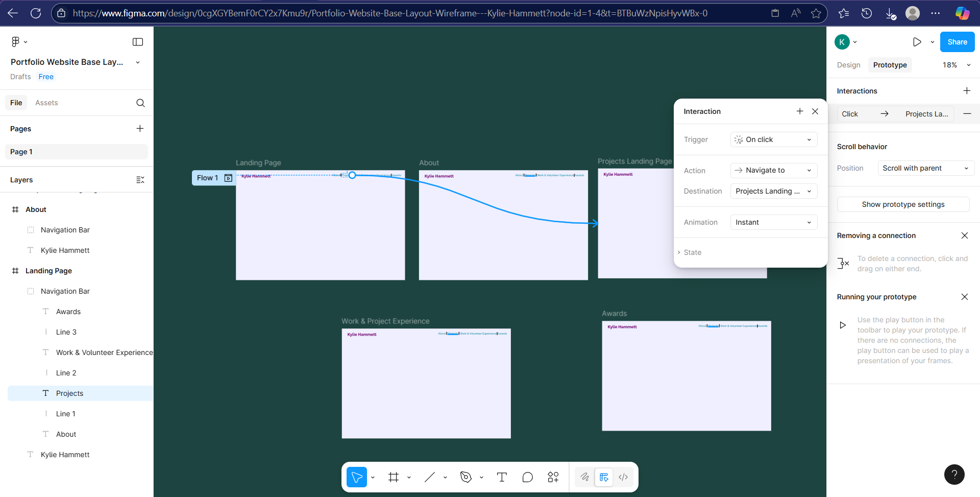Select Page 1 in Pages list
Screen dimensions: 980x497
pos(77,152)
